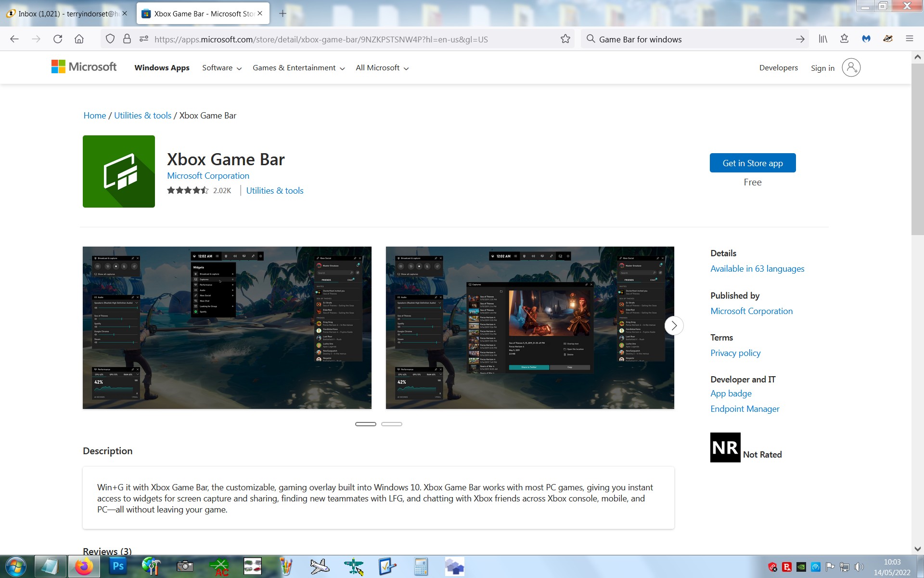This screenshot has width=924, height=578.
Task: Click the Malwarebytes extension icon
Action: tap(866, 39)
